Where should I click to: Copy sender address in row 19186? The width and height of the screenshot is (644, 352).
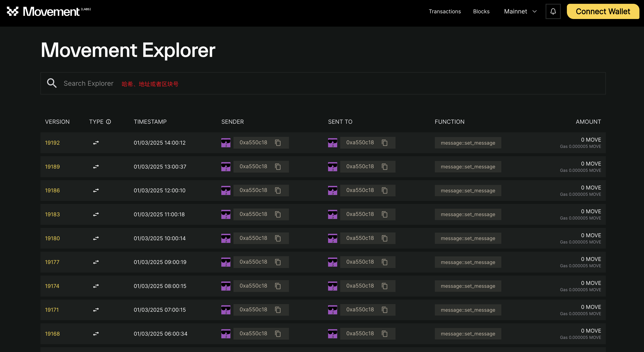[x=278, y=190]
